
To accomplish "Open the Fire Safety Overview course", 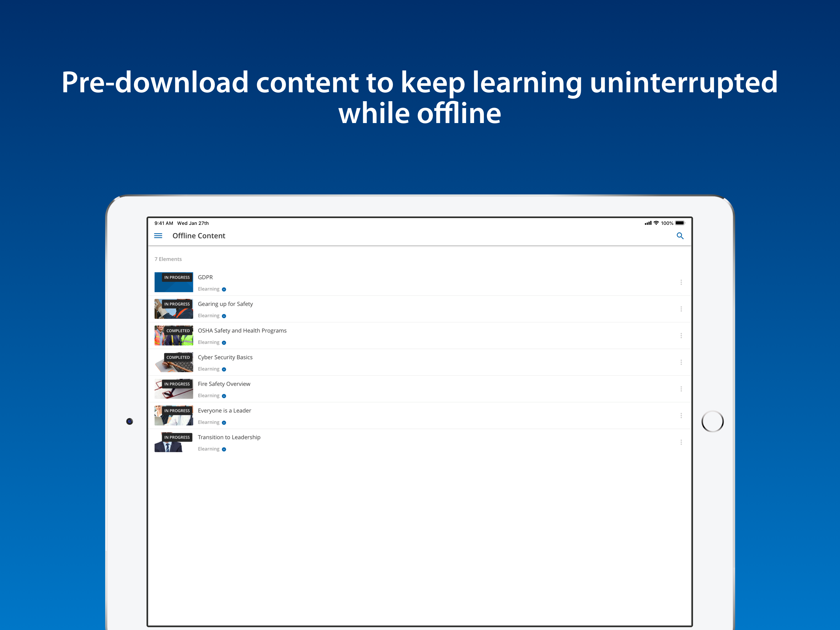I will [224, 384].
